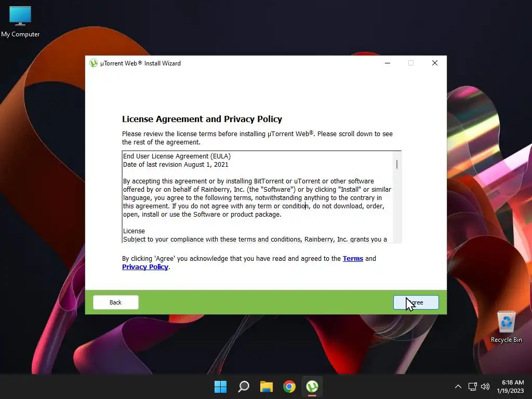Minimize the Install Wizard window
Image resolution: width=532 pixels, height=399 pixels.
pos(388,63)
